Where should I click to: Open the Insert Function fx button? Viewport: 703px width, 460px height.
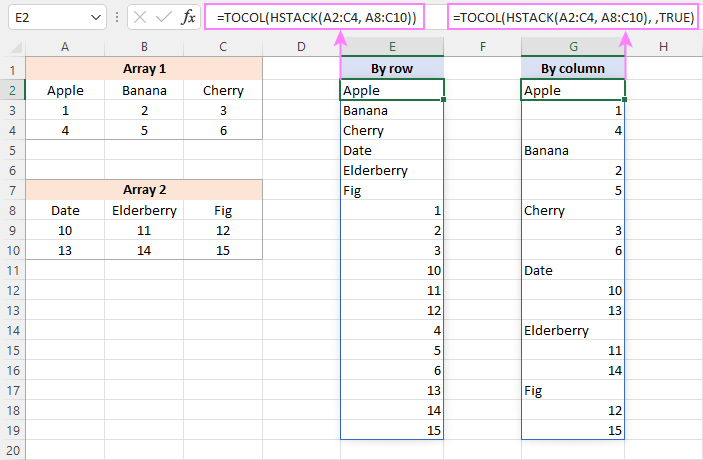click(x=188, y=17)
